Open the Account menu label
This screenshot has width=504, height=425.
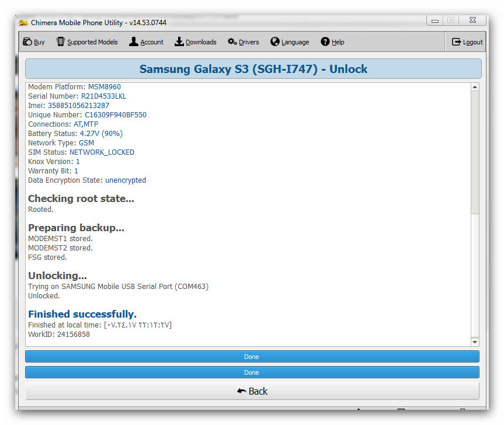point(152,42)
